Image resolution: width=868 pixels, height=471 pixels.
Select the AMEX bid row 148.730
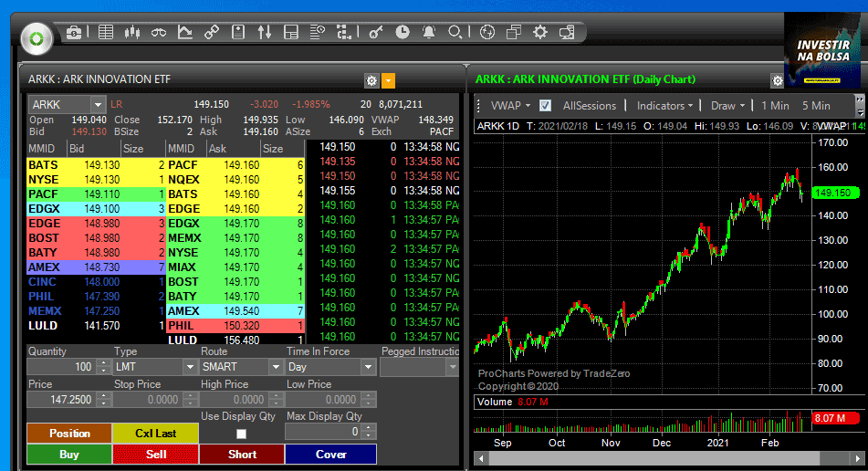pyautogui.click(x=97, y=267)
